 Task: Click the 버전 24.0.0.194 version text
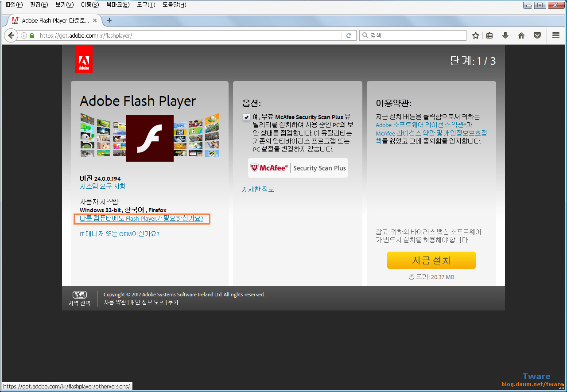coord(100,179)
